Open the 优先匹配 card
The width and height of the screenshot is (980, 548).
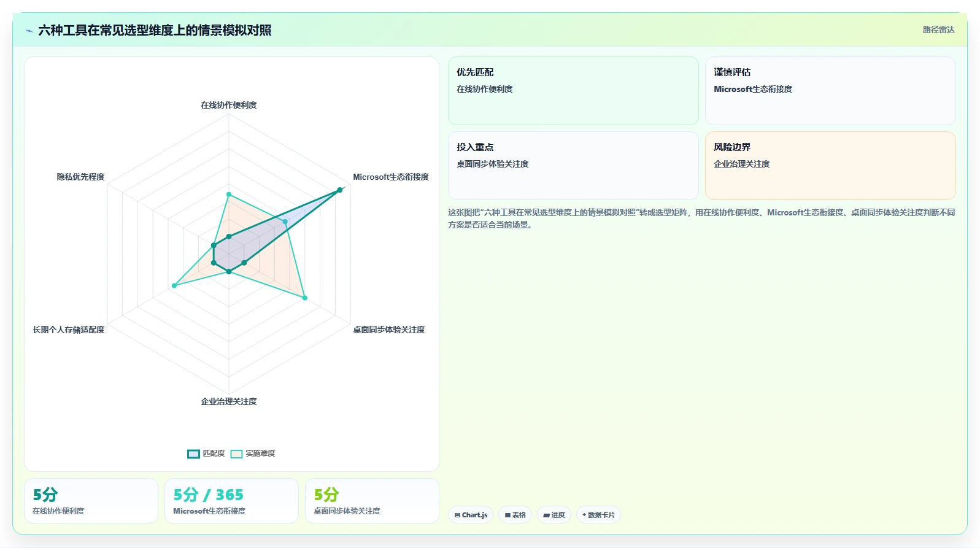573,91
